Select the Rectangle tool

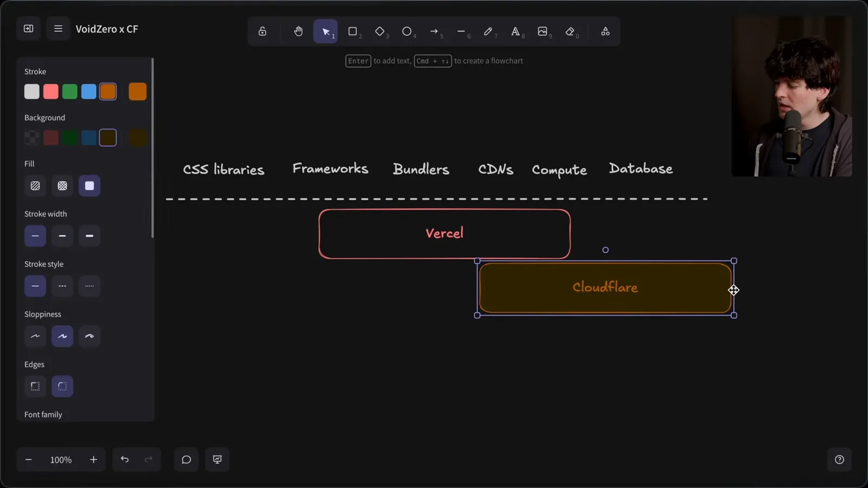[353, 31]
